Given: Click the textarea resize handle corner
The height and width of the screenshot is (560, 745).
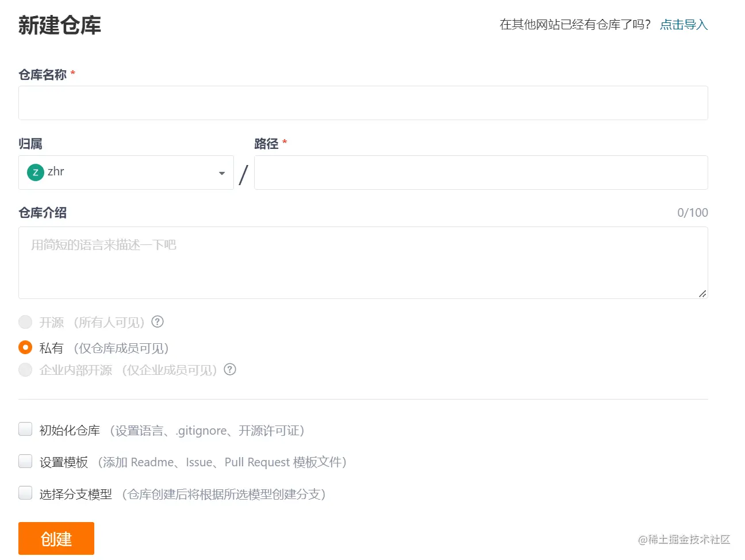Looking at the screenshot, I should tap(702, 293).
